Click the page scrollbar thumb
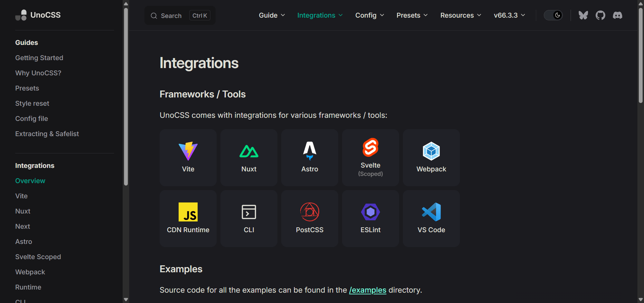The width and height of the screenshot is (644, 303). click(x=641, y=55)
